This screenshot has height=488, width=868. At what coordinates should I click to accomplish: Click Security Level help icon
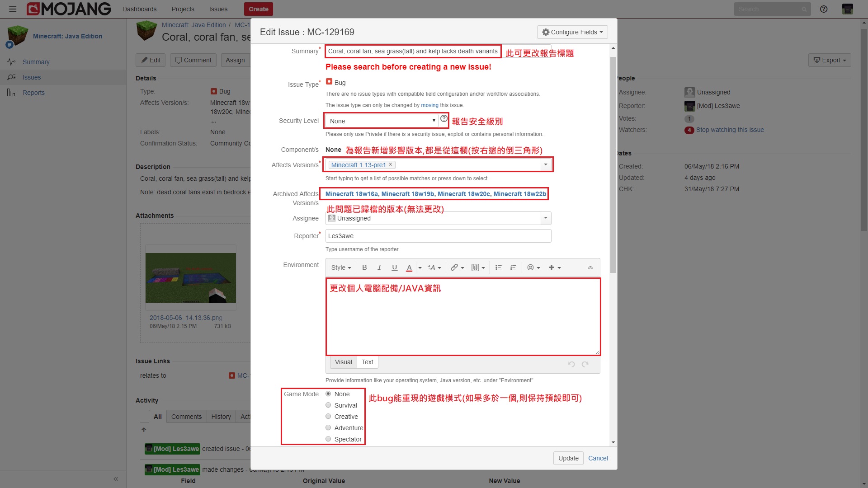coord(444,119)
